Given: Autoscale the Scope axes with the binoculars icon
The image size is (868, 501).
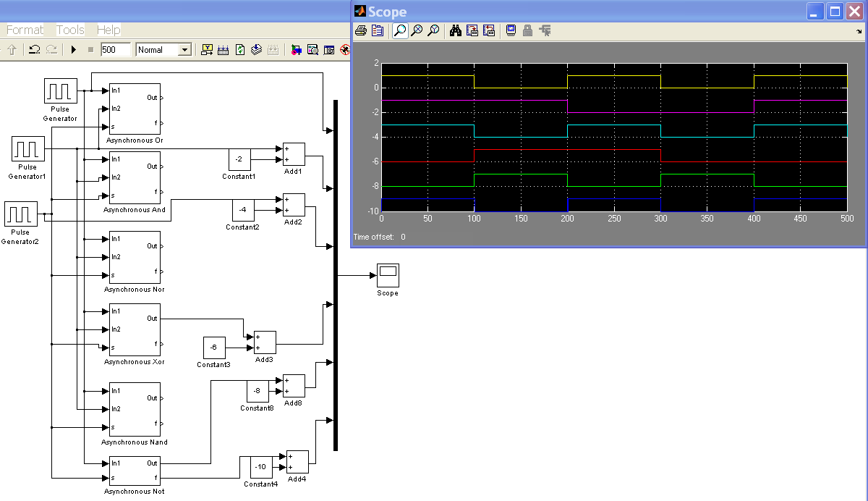Looking at the screenshot, I should (x=456, y=30).
